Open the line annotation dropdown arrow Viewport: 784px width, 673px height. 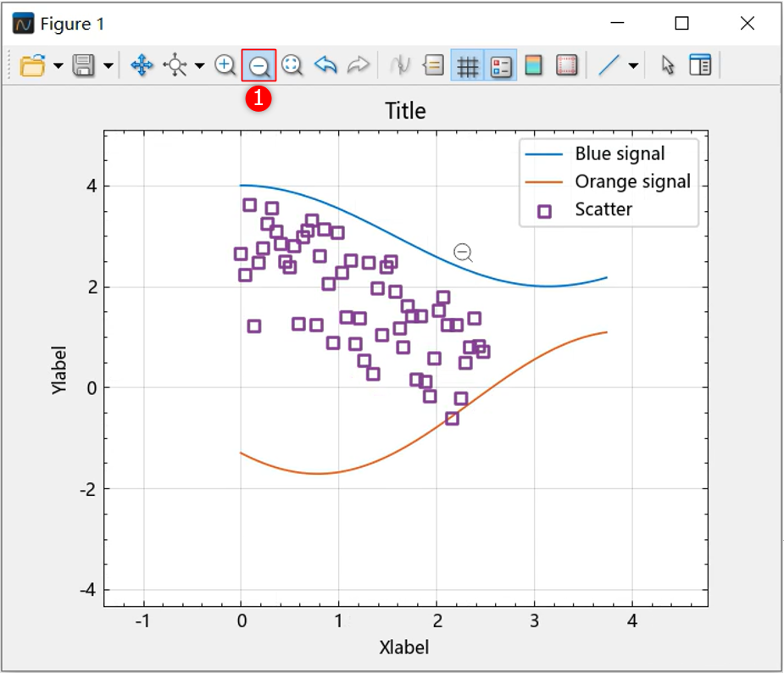[x=633, y=66]
